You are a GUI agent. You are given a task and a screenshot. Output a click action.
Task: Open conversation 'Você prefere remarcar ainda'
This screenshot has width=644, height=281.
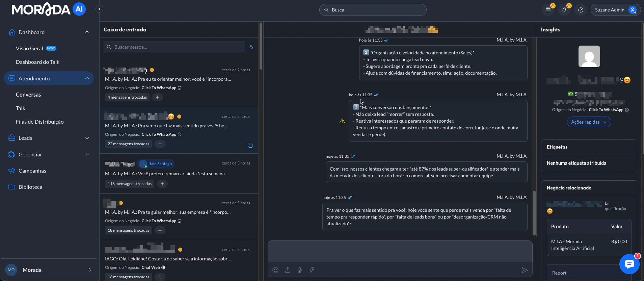(x=179, y=174)
